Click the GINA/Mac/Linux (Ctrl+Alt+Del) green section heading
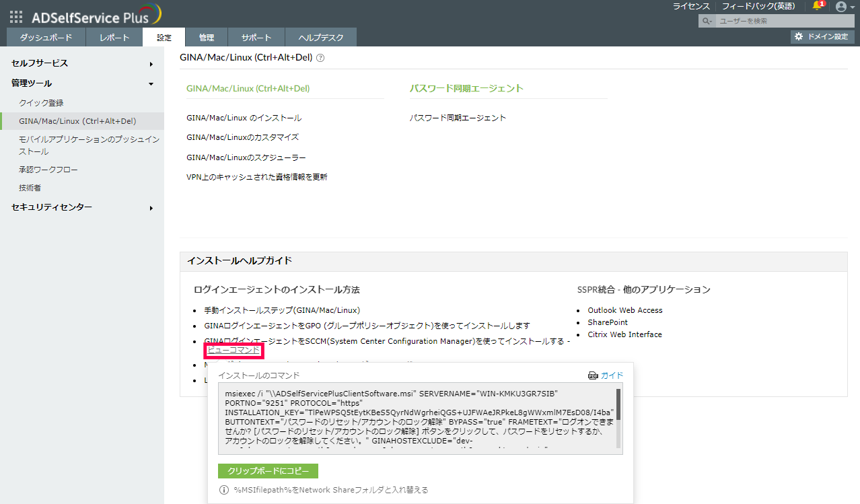Viewport: 860px width, 504px height. 248,88
